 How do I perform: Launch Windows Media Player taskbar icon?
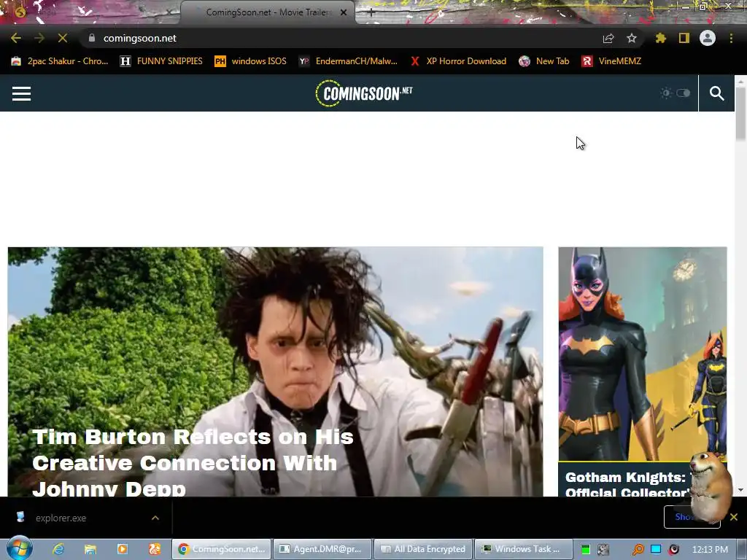pos(123,549)
